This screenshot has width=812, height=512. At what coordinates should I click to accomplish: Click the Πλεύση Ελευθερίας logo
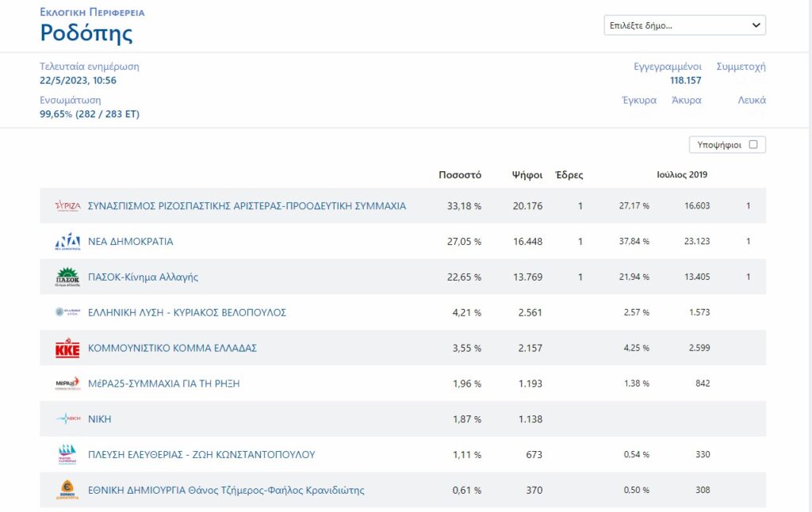(67, 455)
